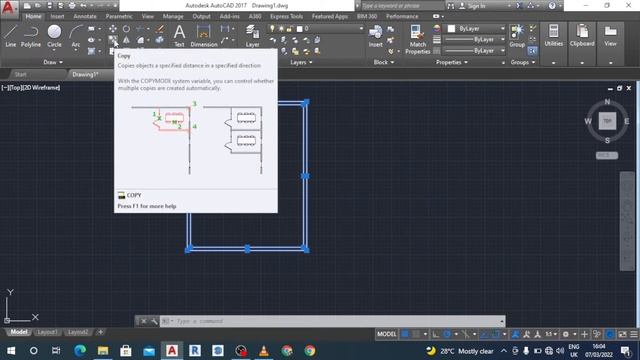Click the color swatch in layer dropdown
The height and width of the screenshot is (360, 640).
tap(299, 29)
